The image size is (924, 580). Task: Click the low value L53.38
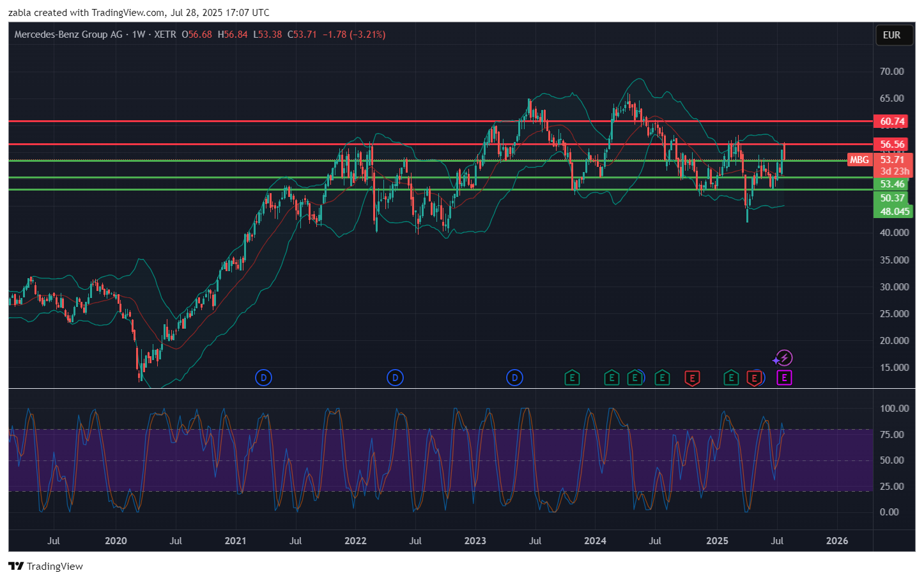click(268, 35)
